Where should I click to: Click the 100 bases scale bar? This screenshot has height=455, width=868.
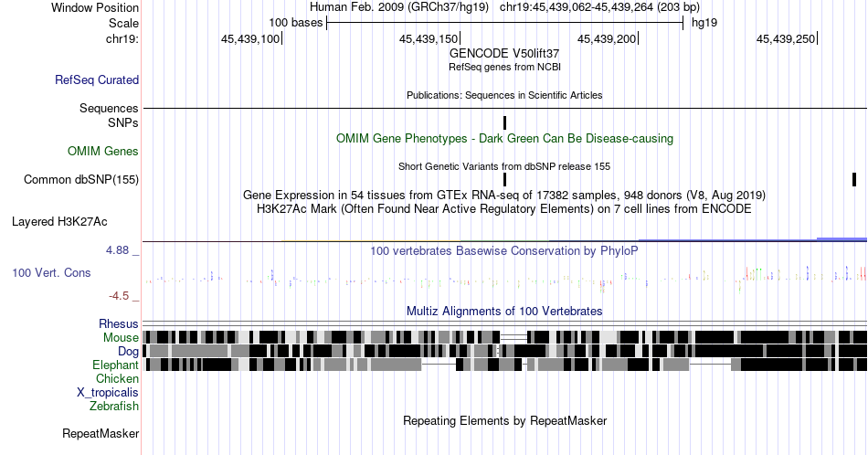click(505, 23)
